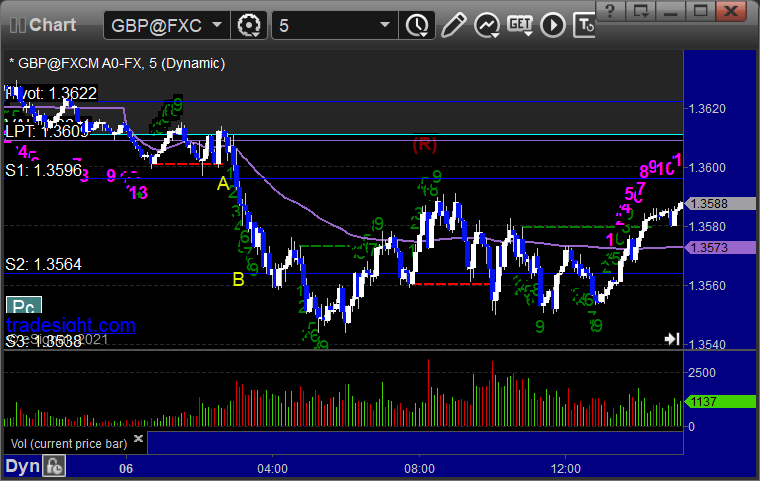The height and width of the screenshot is (481, 760).
Task: Click the red (R) marker
Action: 425,144
